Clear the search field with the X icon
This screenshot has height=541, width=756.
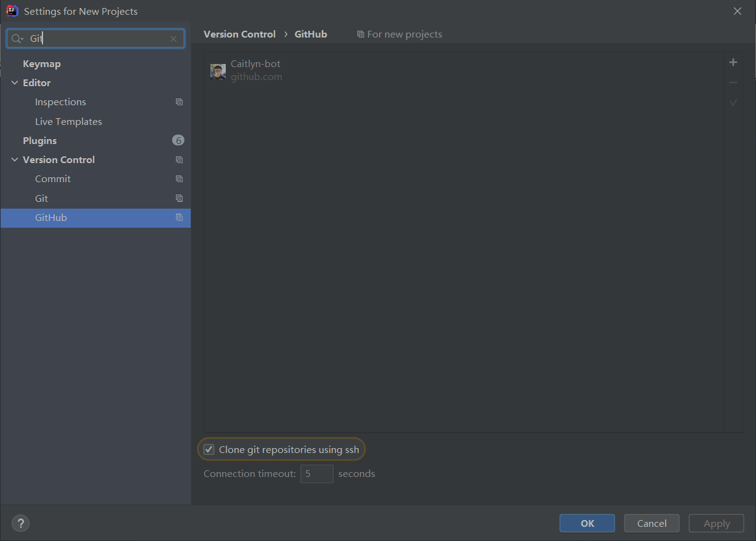pos(173,39)
